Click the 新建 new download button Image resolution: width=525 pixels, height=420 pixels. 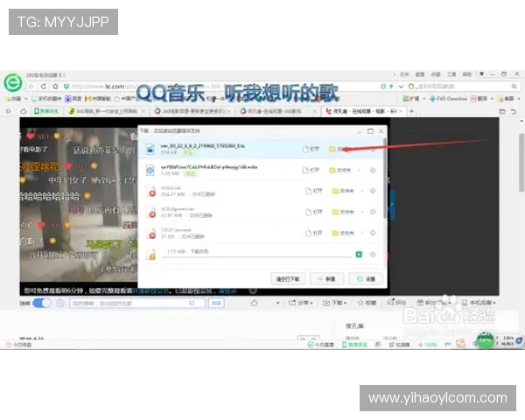[x=326, y=279]
